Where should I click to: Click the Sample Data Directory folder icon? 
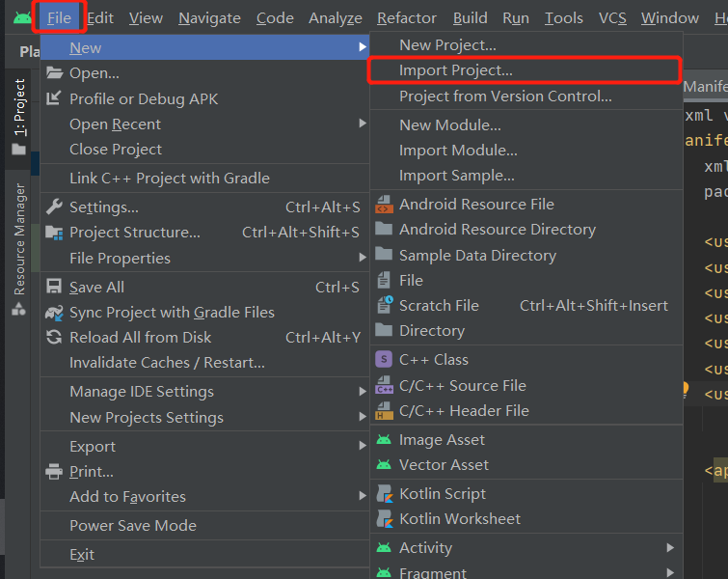[x=384, y=254]
